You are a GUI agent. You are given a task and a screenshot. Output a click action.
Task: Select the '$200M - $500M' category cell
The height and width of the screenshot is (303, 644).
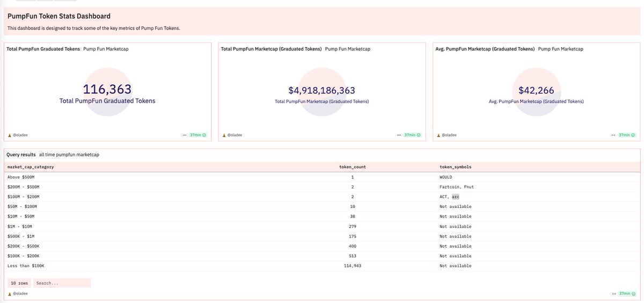(x=23, y=187)
